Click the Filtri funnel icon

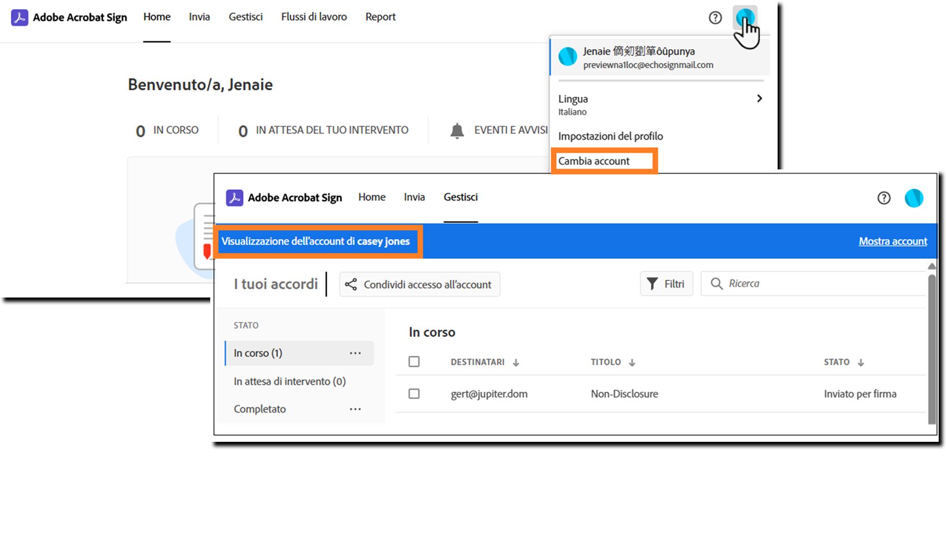click(x=652, y=284)
